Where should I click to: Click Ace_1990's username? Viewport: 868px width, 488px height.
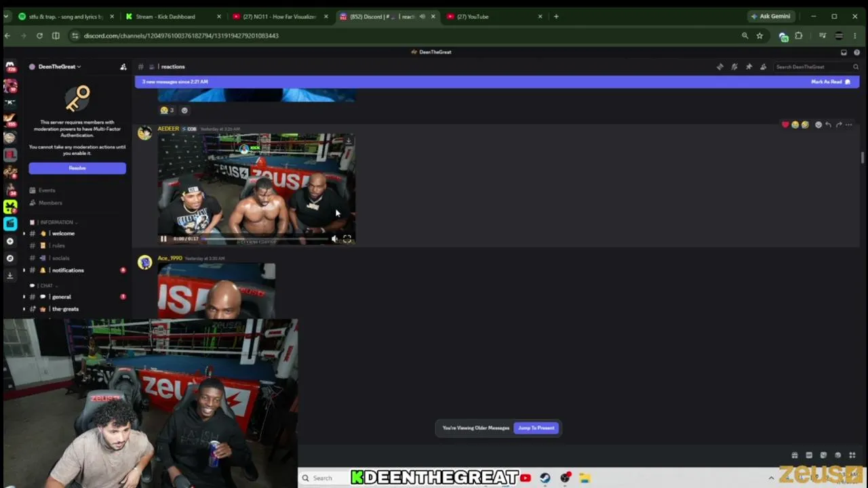pyautogui.click(x=170, y=258)
